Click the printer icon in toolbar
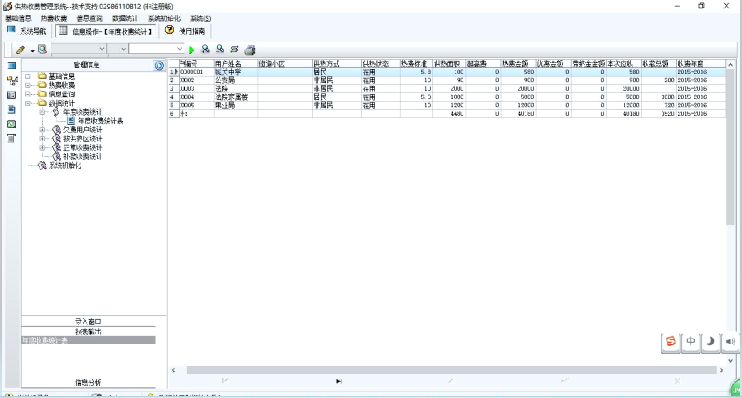This screenshot has height=398, width=742. 250,49
